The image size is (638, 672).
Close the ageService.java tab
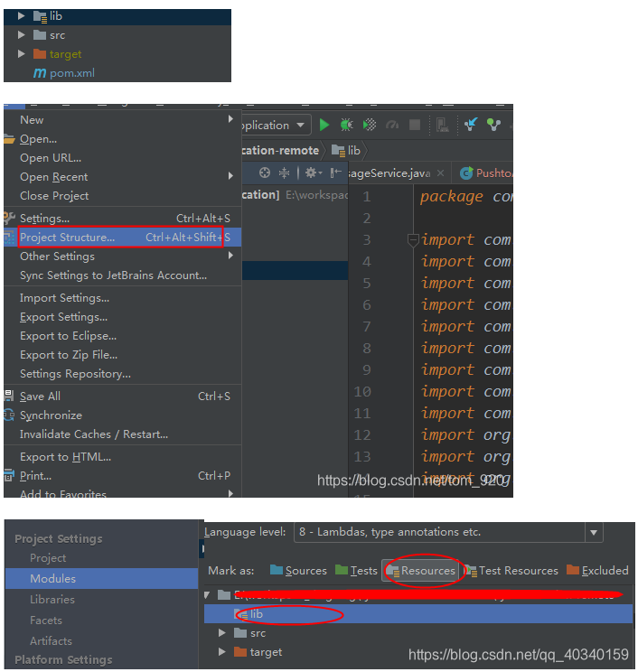pos(440,173)
